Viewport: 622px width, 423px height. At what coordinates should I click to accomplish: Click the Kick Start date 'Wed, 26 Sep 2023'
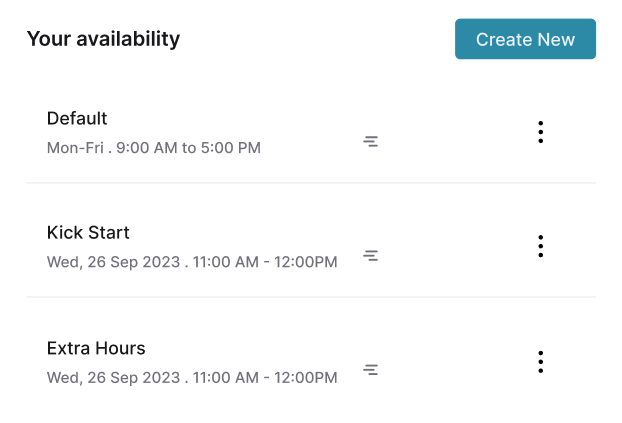click(x=111, y=263)
